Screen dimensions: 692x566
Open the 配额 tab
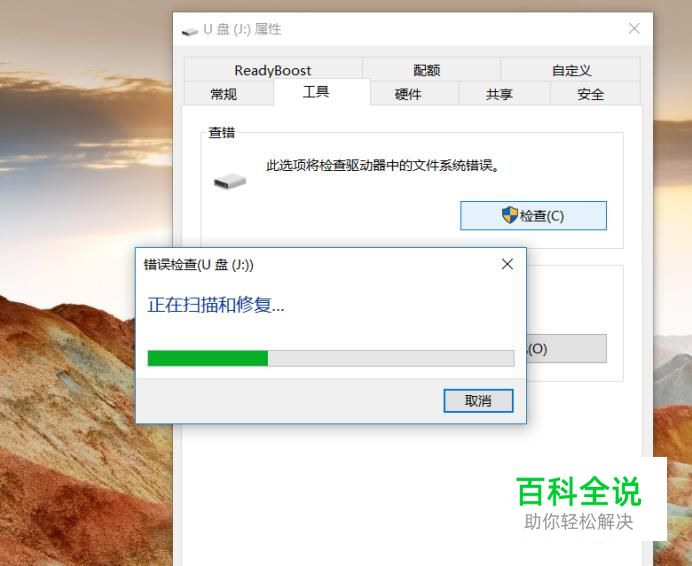point(427,70)
